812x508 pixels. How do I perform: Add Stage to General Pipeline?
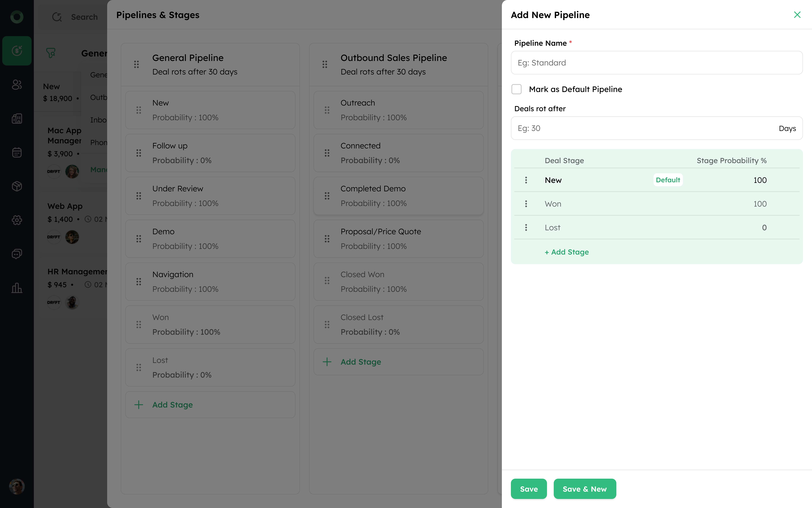210,405
